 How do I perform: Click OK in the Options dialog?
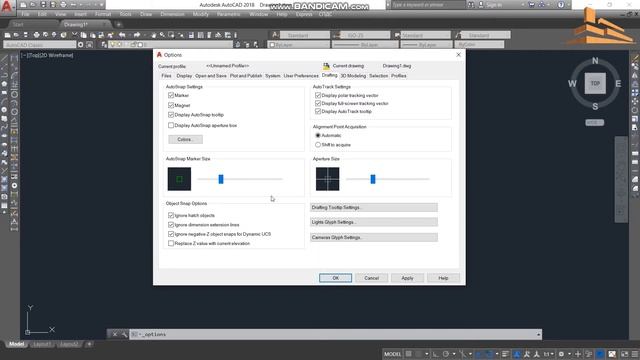[x=336, y=278]
